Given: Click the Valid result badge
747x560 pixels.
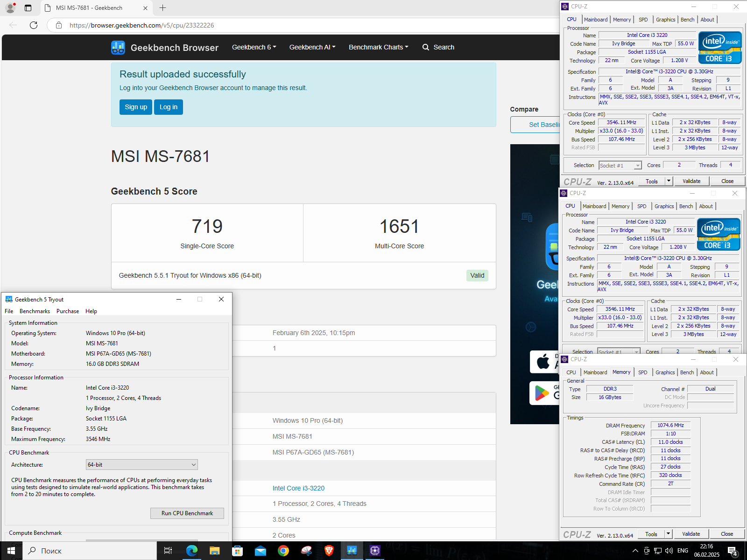Looking at the screenshot, I should point(477,275).
